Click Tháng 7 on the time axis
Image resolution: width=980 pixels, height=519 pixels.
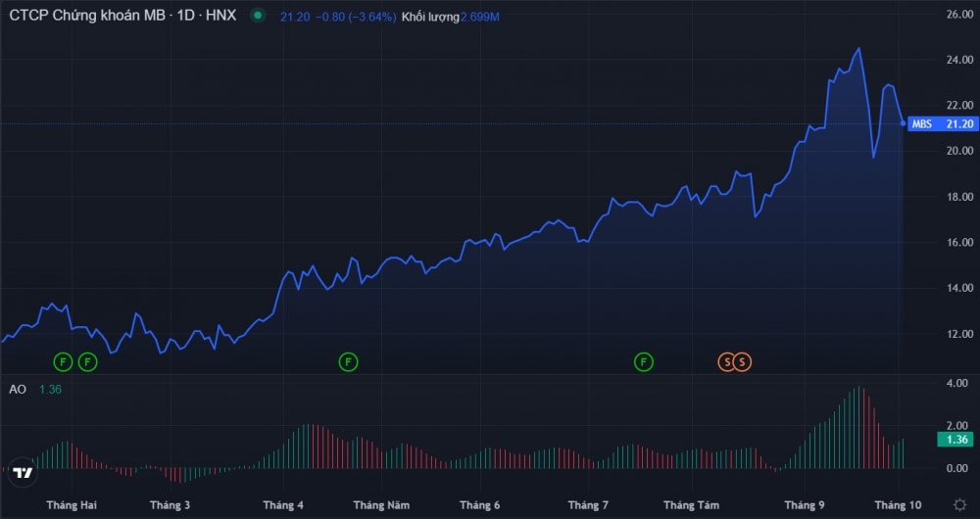click(588, 504)
